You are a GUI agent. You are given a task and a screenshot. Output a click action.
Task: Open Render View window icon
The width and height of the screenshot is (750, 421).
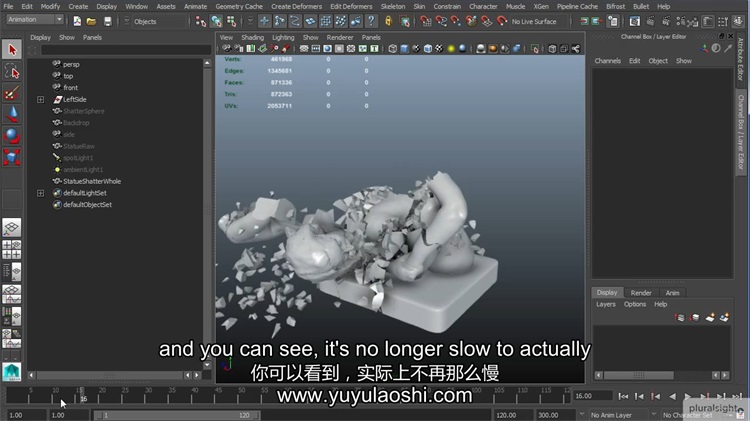[634, 21]
